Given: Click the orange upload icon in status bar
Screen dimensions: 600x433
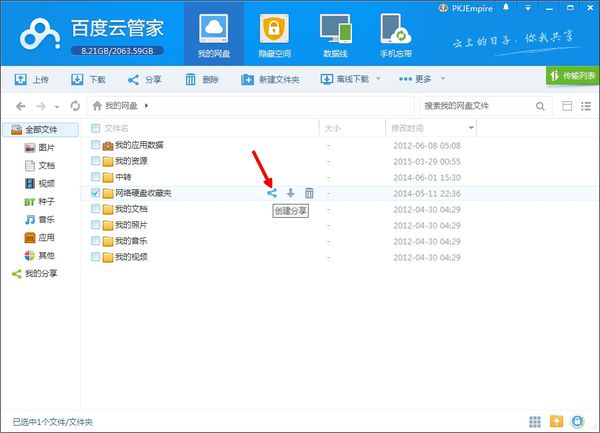Looking at the screenshot, I should (x=556, y=422).
